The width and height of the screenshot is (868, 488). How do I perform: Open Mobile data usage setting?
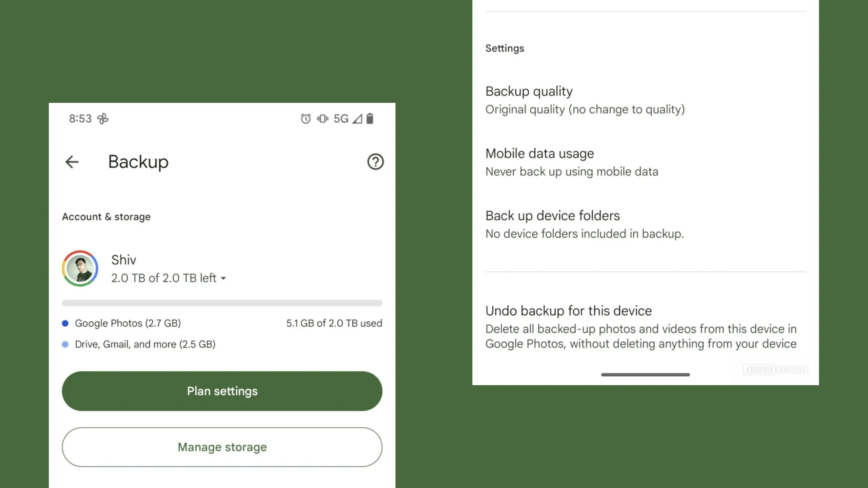point(646,163)
